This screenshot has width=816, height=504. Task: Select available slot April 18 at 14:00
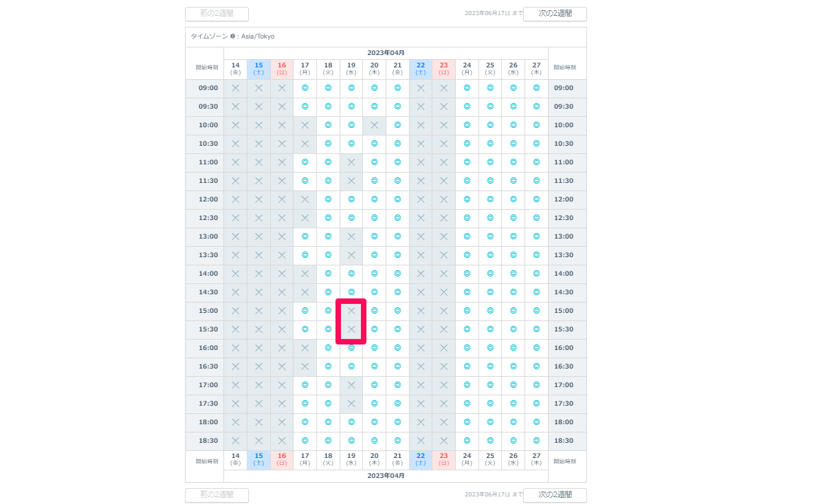point(328,274)
